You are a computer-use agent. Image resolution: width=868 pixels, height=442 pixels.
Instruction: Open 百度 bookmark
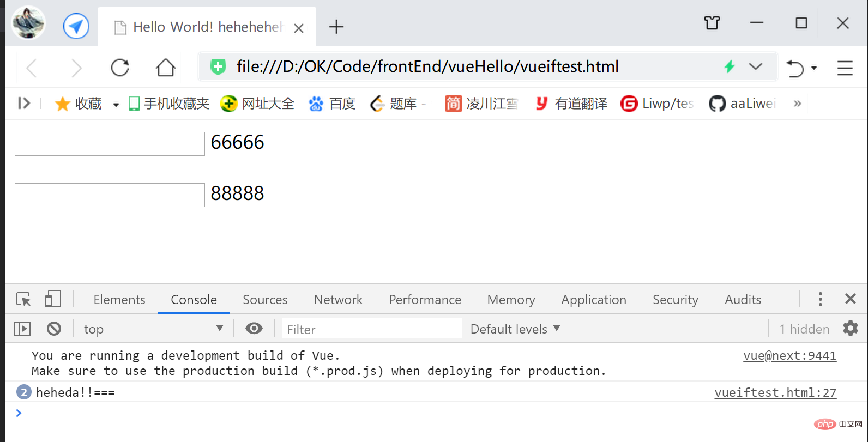332,104
